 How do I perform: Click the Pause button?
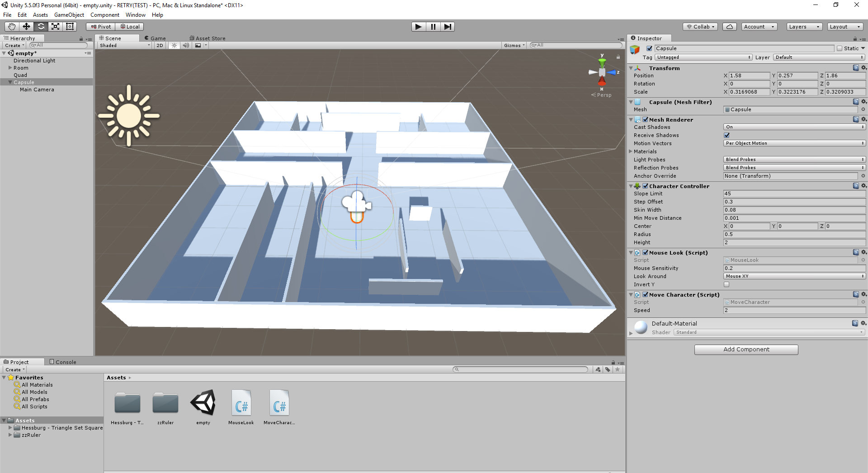point(433,27)
